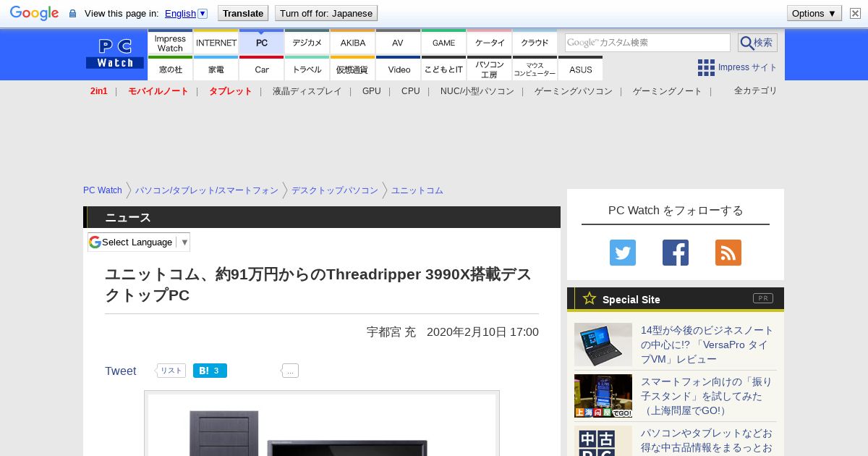Open the 仮想通貨 tab

pyautogui.click(x=353, y=69)
